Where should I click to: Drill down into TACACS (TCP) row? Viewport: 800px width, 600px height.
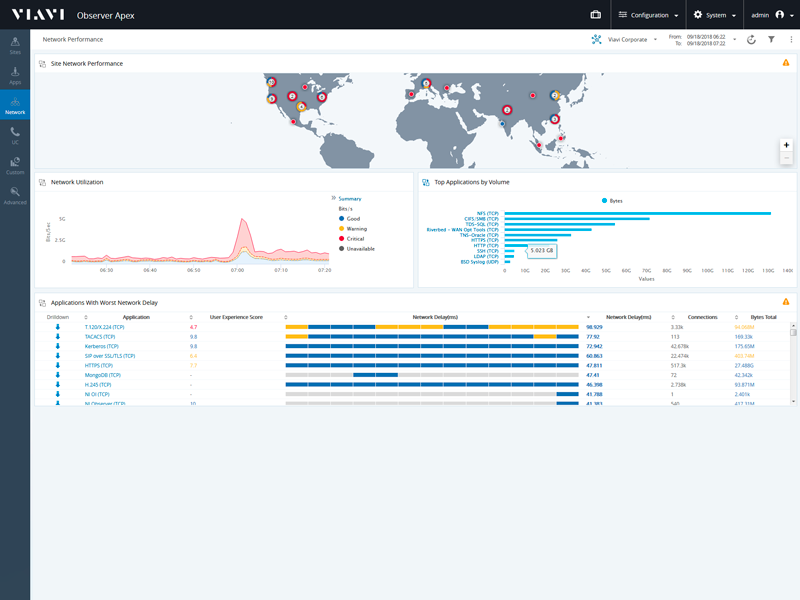tap(58, 337)
